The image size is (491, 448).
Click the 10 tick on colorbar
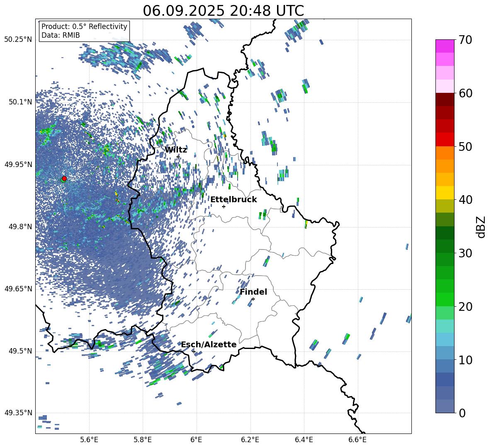(465, 360)
